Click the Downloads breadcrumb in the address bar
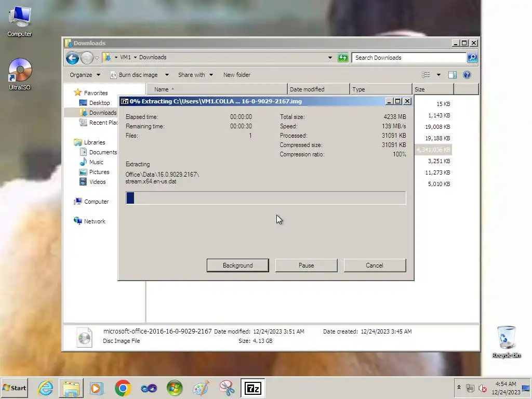Screen dimensions: 532x399 [153, 57]
